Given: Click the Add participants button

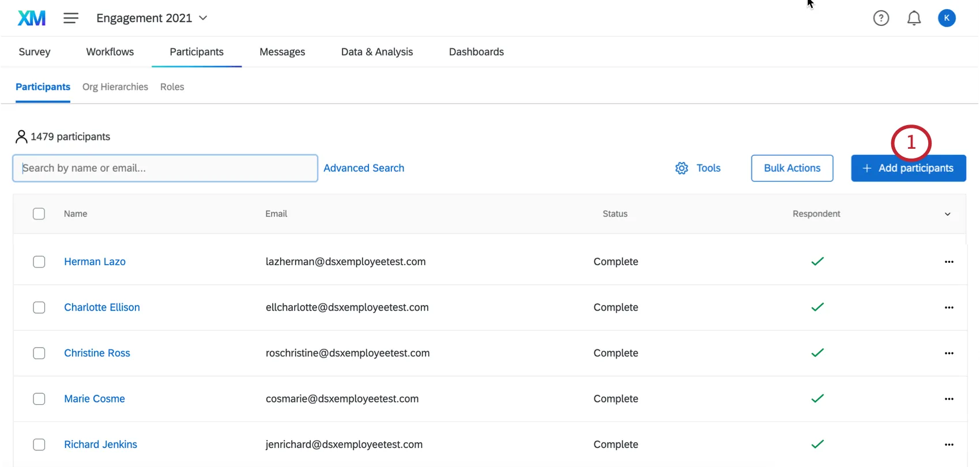Looking at the screenshot, I should click(x=908, y=168).
